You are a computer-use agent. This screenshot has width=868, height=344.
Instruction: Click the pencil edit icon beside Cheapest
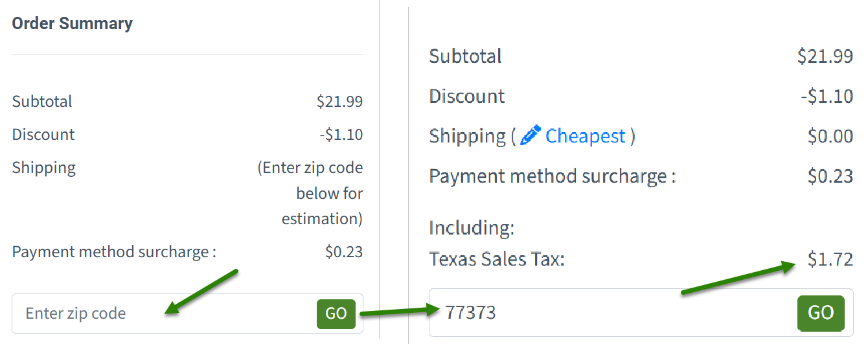(530, 136)
